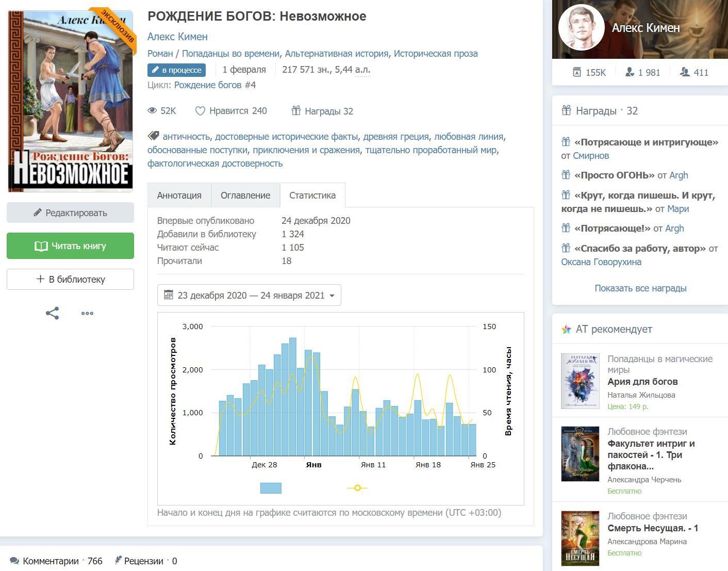Click the author's works count icon (155K)

577,72
